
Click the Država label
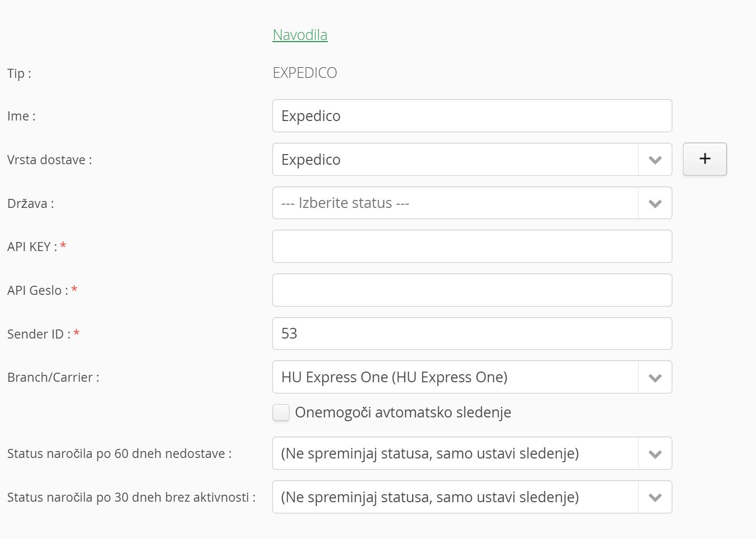[x=30, y=203]
